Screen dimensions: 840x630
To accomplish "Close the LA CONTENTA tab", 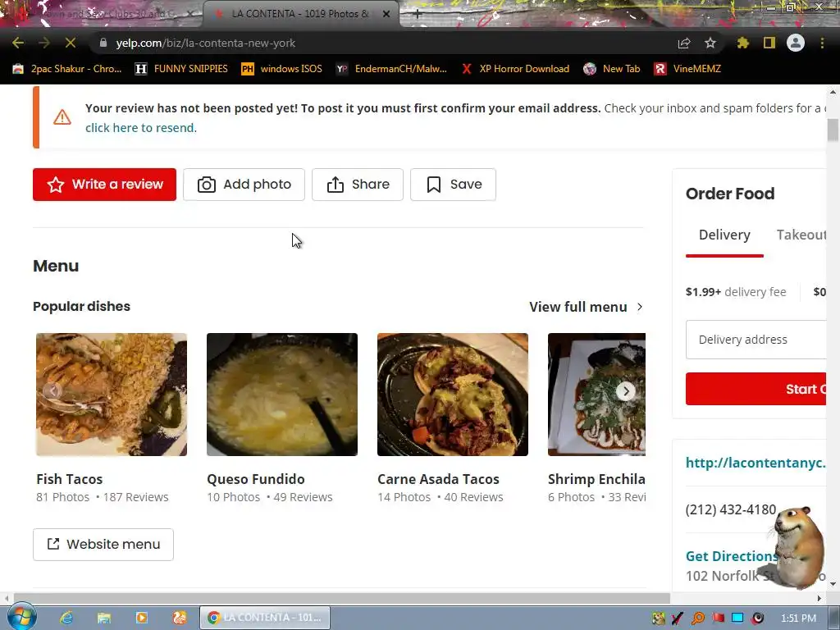I will (386, 14).
